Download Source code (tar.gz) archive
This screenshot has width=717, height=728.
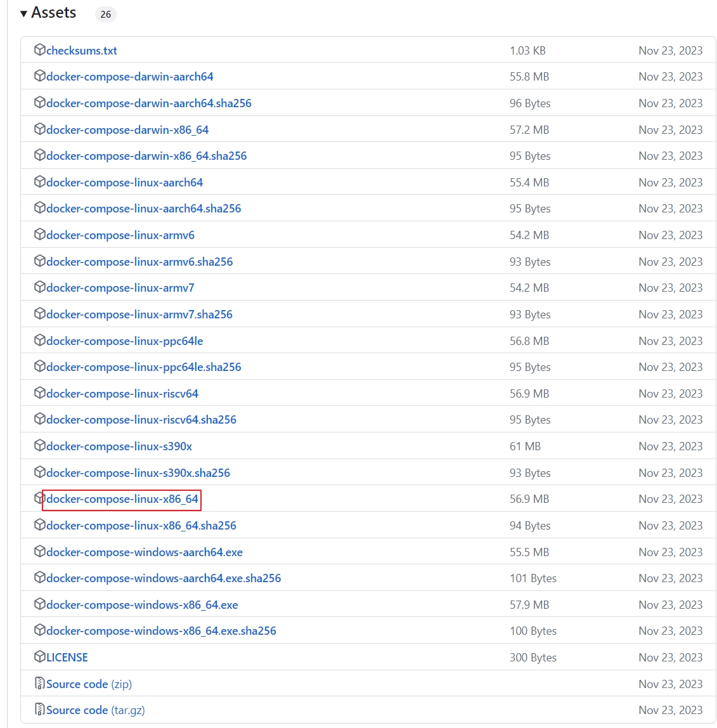coord(95,710)
